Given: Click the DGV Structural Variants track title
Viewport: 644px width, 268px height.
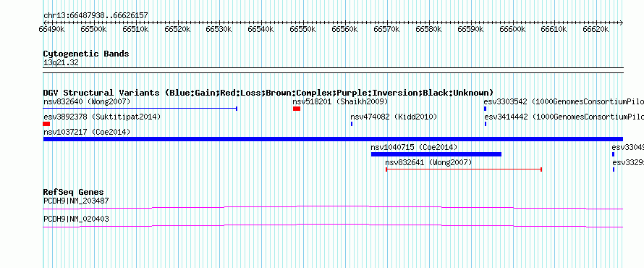Looking at the screenshot, I should 268,93.
